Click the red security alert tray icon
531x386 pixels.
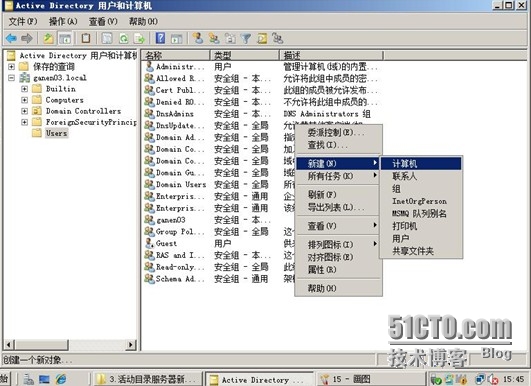point(493,380)
